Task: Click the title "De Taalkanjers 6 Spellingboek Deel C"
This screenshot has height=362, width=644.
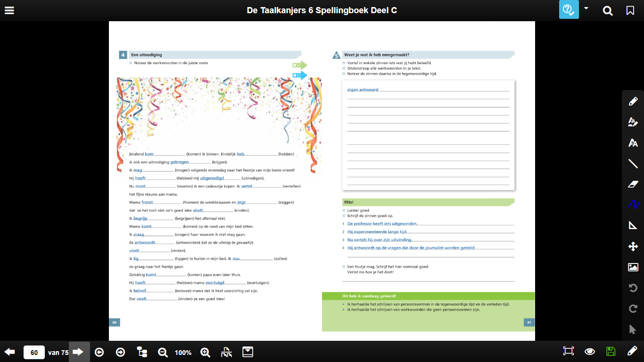Action: click(x=322, y=10)
